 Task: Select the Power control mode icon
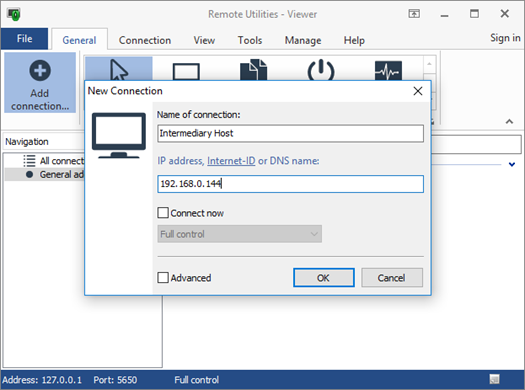(321, 70)
